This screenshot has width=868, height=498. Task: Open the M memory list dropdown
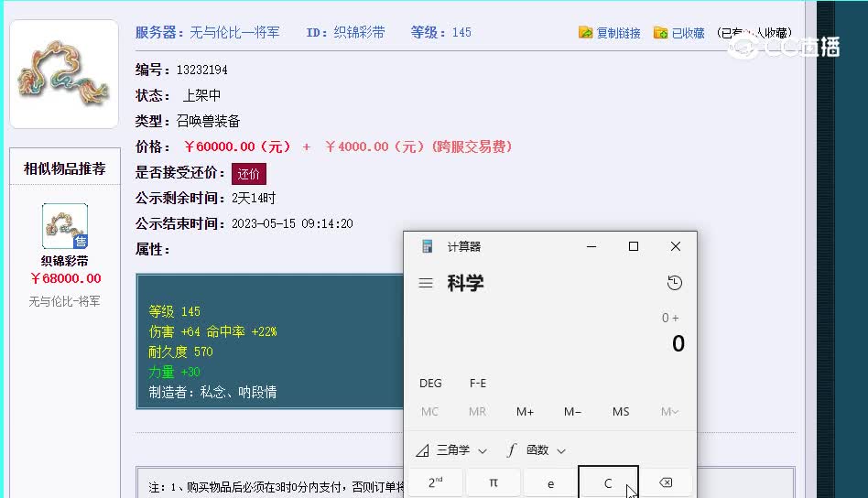tap(669, 412)
